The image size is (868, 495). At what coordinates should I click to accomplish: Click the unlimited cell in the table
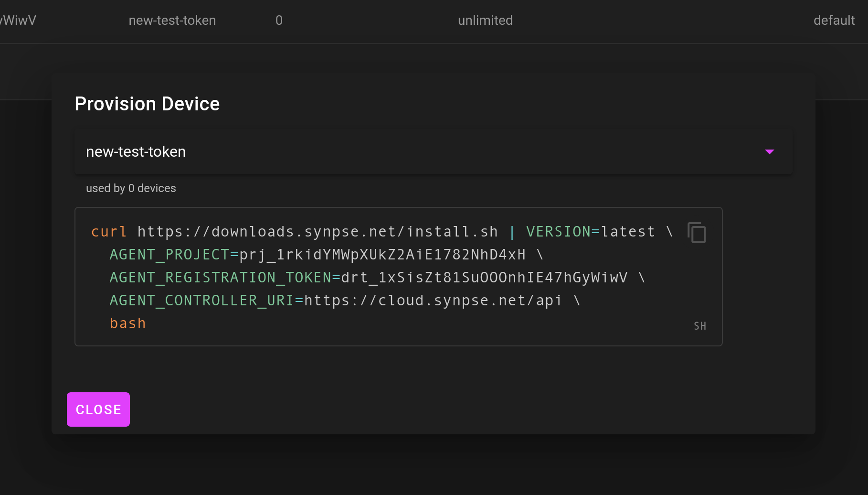(485, 20)
